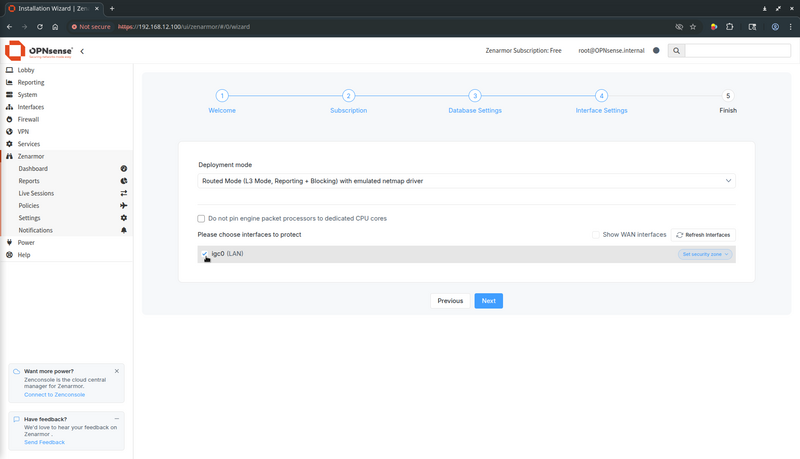800x459 pixels.
Task: Click the cloud icon in Want more power card
Action: pyautogui.click(x=16, y=371)
